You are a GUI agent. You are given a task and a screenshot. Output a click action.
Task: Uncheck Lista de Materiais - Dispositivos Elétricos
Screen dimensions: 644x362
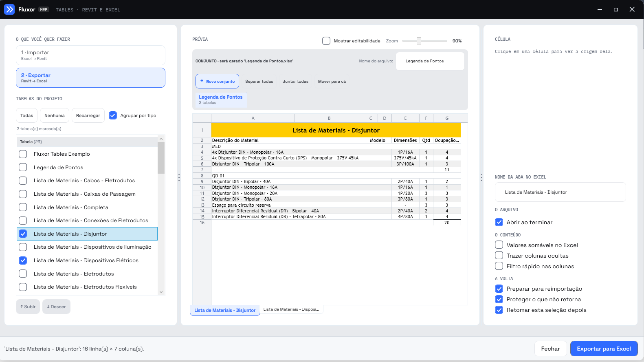pyautogui.click(x=23, y=260)
